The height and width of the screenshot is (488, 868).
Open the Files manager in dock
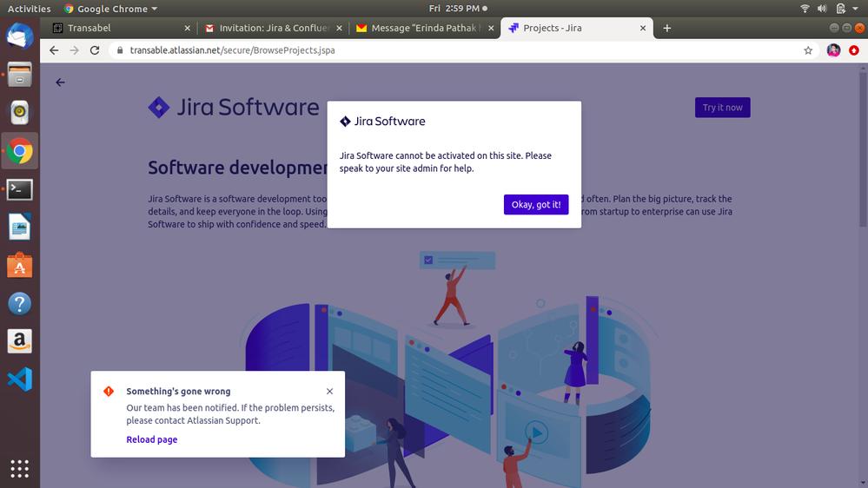click(x=19, y=74)
